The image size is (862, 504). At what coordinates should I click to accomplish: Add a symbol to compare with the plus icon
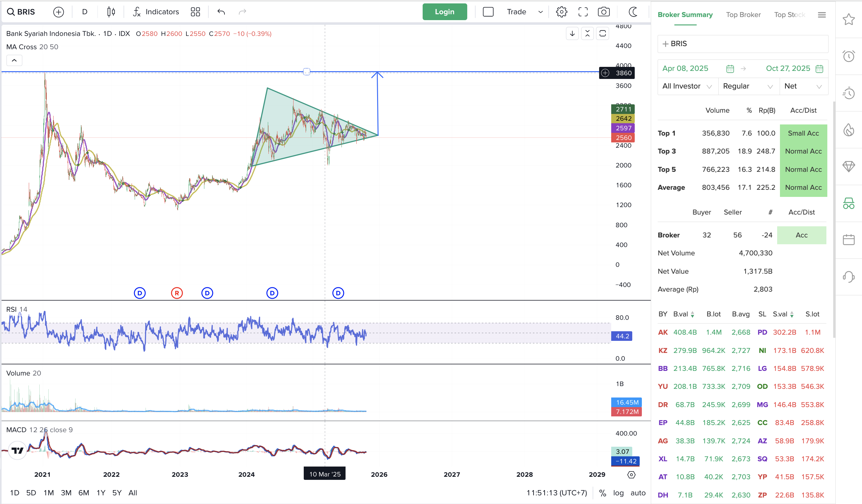[x=59, y=12]
